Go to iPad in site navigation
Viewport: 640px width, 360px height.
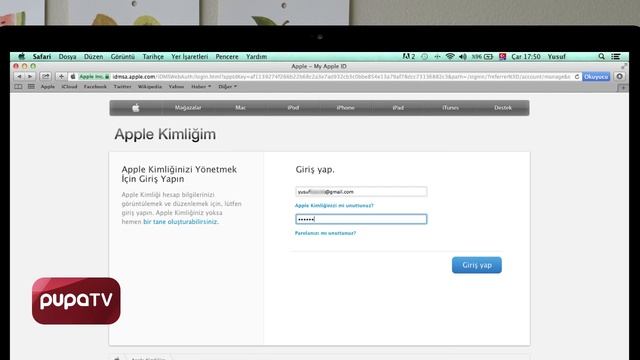pyautogui.click(x=398, y=108)
